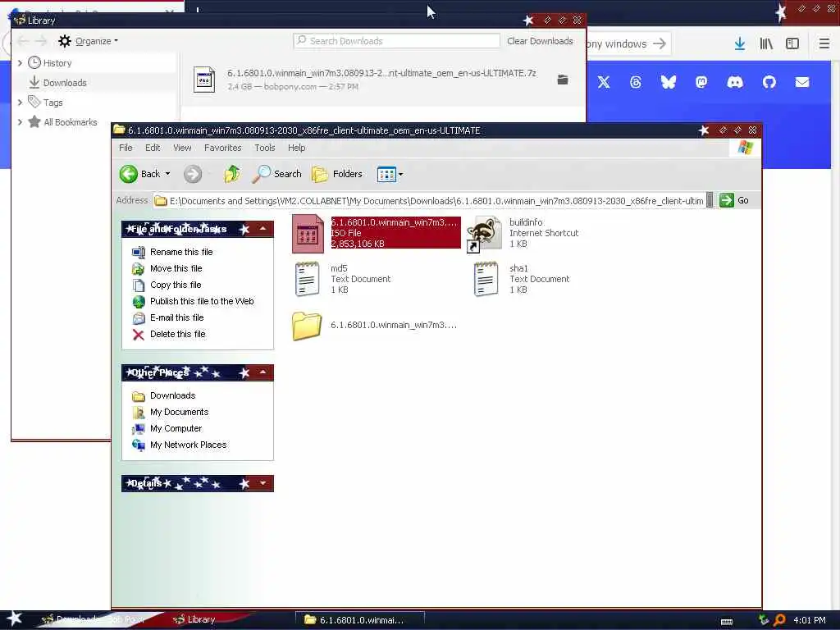The width and height of the screenshot is (840, 630).
Task: Select the sha1 text document icon
Action: click(486, 279)
